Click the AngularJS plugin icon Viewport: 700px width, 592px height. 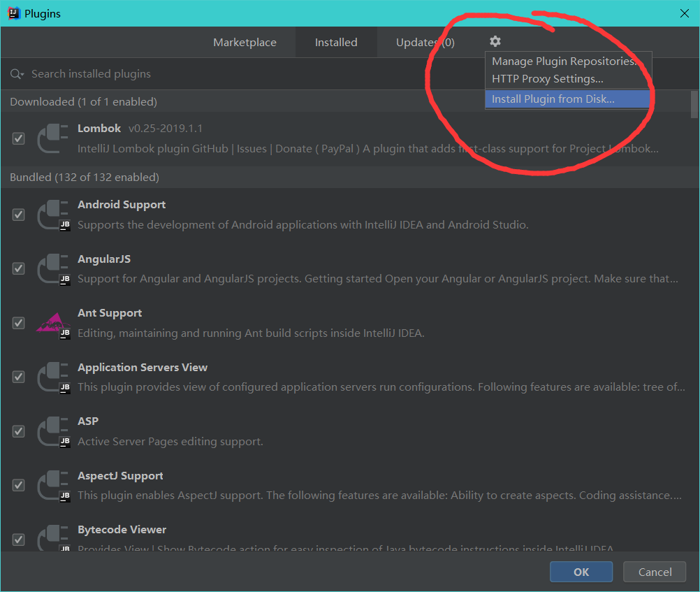[x=53, y=269]
